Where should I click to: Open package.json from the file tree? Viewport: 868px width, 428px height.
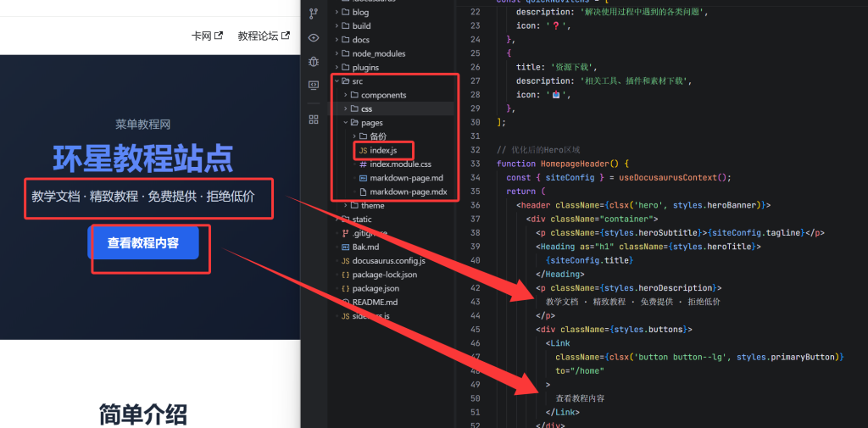pyautogui.click(x=376, y=288)
